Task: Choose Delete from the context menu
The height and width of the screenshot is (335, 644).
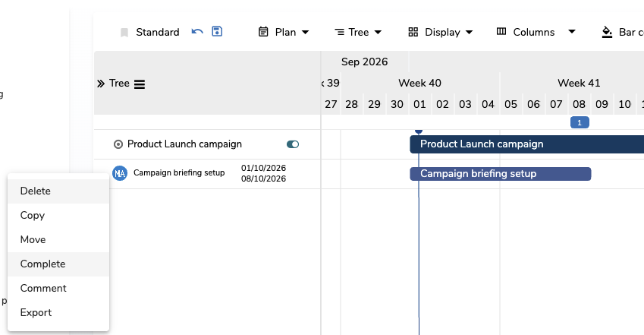Action: (58, 191)
